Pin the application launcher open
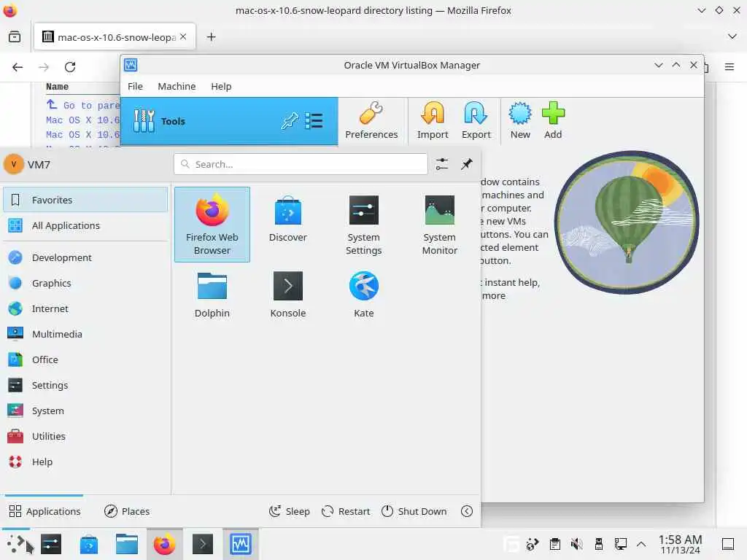 coord(466,164)
